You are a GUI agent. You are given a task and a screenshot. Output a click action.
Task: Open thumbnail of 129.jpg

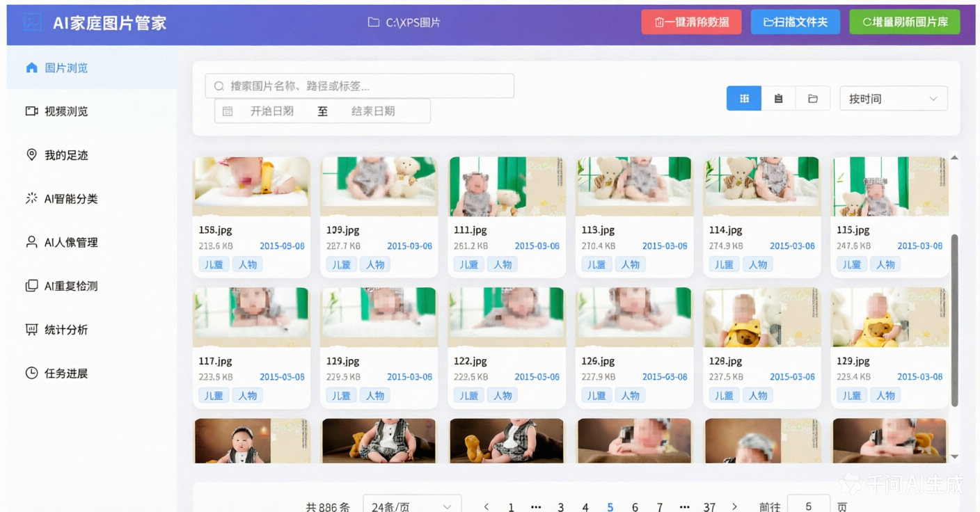tap(890, 317)
